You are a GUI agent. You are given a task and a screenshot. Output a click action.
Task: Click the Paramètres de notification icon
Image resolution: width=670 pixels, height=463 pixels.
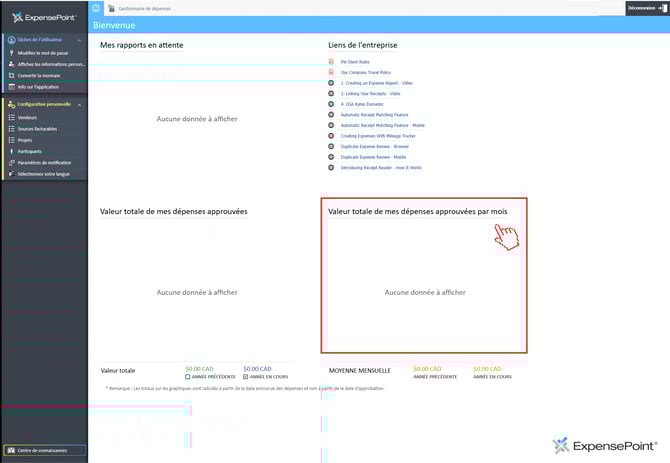point(12,163)
